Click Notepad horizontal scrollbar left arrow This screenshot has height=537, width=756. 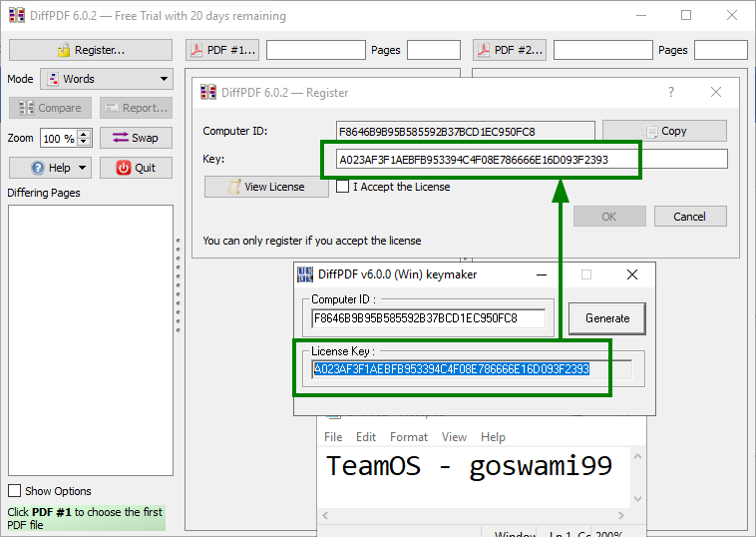[325, 516]
